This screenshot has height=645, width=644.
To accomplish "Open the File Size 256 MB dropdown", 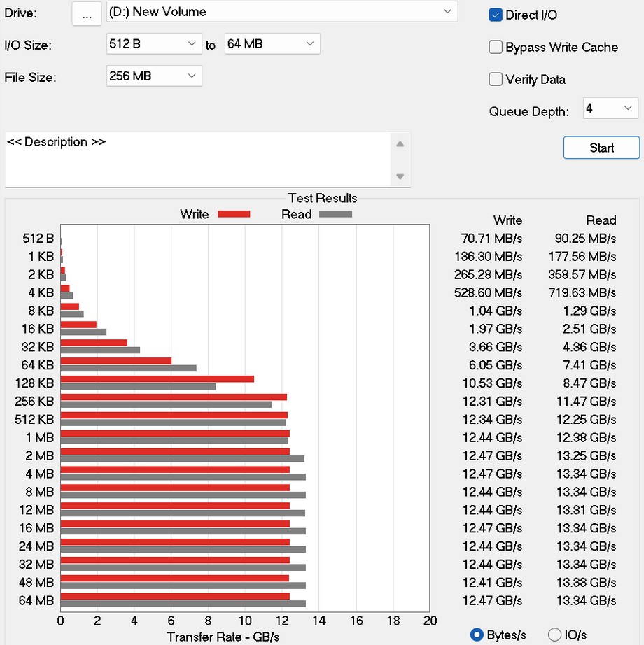I will click(154, 76).
